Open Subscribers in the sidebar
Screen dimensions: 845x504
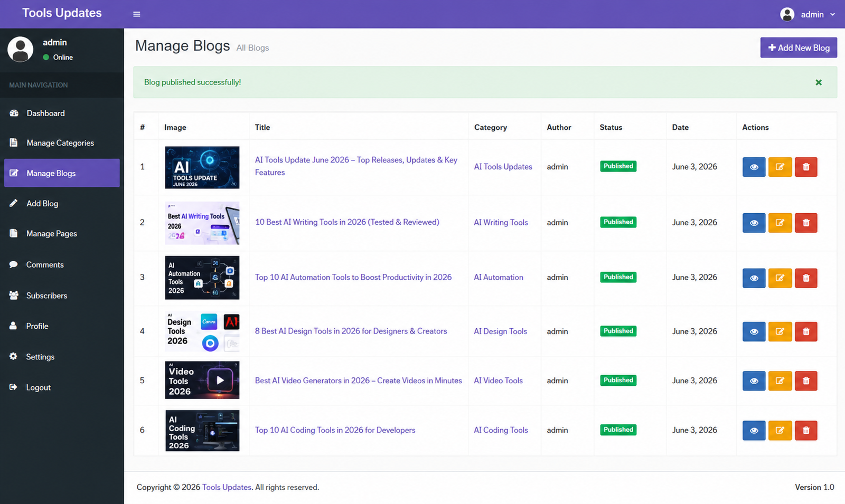click(x=62, y=296)
